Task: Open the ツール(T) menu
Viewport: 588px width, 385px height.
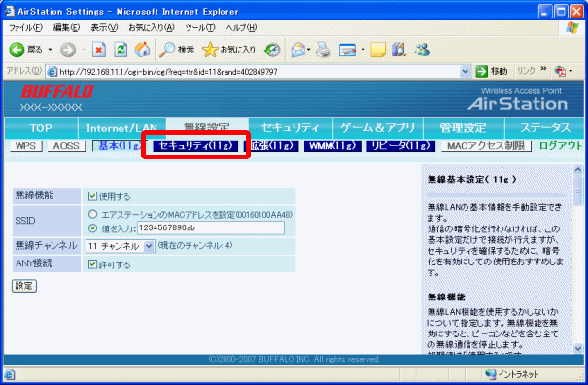Action: [x=200, y=28]
